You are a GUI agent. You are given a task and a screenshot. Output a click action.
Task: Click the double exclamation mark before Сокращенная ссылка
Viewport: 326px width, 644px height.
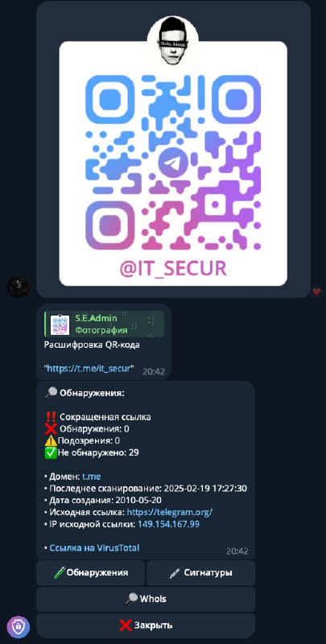click(50, 416)
